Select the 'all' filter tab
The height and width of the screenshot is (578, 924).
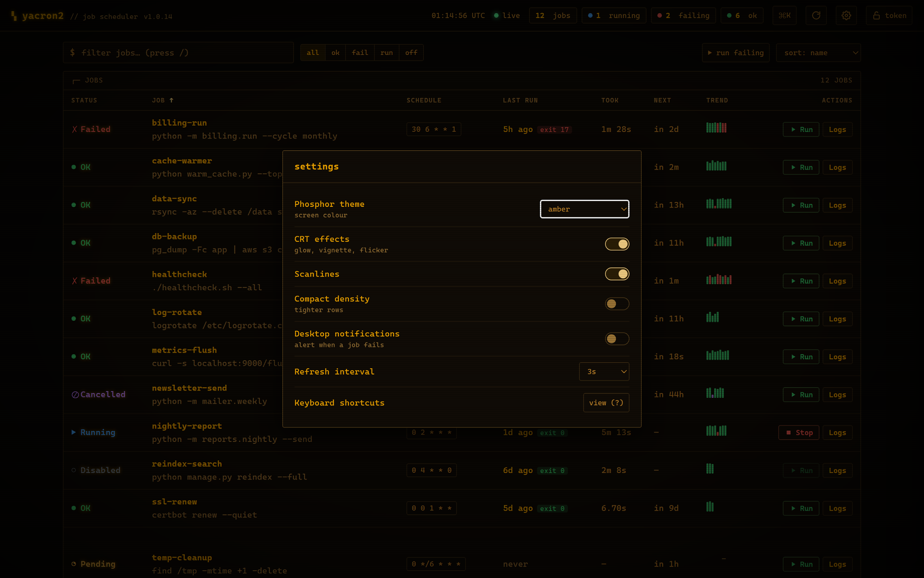[313, 53]
